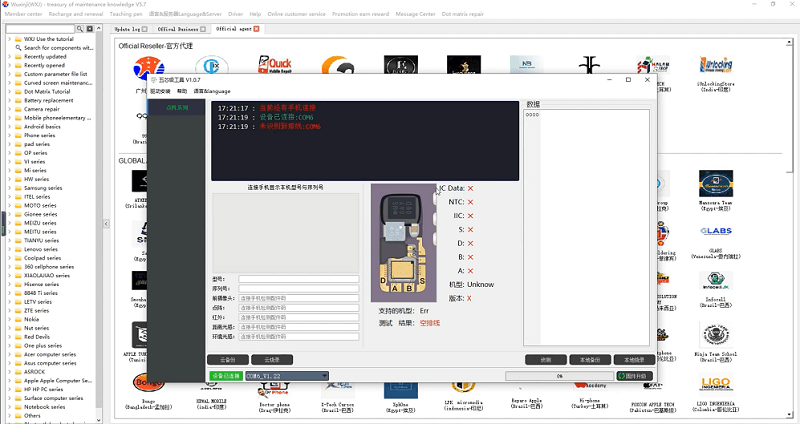The height and width of the screenshot is (424, 800).
Task: Select the dot-matrix series tab in tool sidebar
Action: click(x=177, y=108)
